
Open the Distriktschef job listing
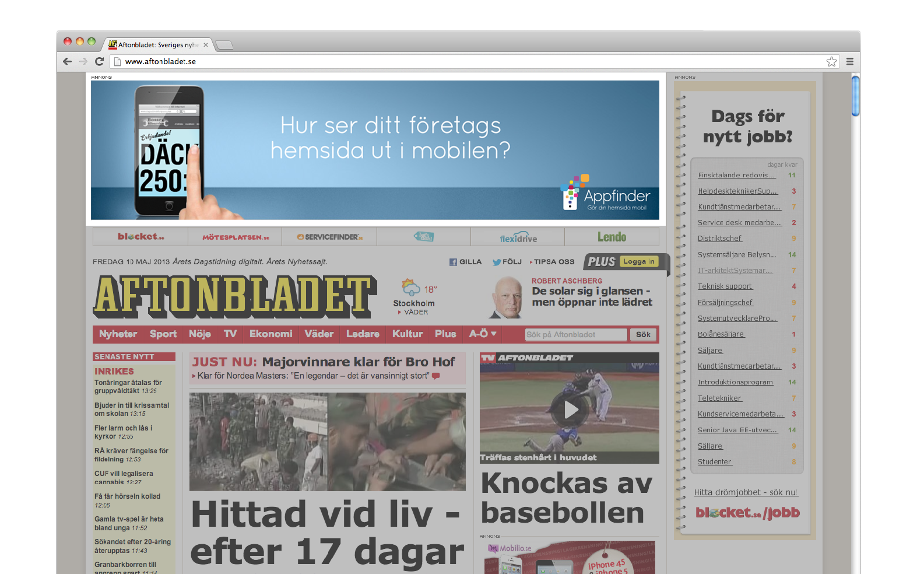720,239
